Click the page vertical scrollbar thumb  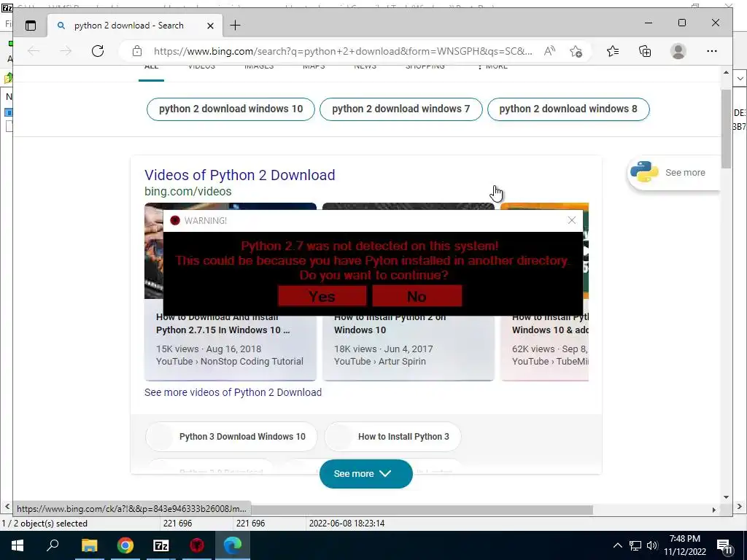pyautogui.click(x=726, y=128)
